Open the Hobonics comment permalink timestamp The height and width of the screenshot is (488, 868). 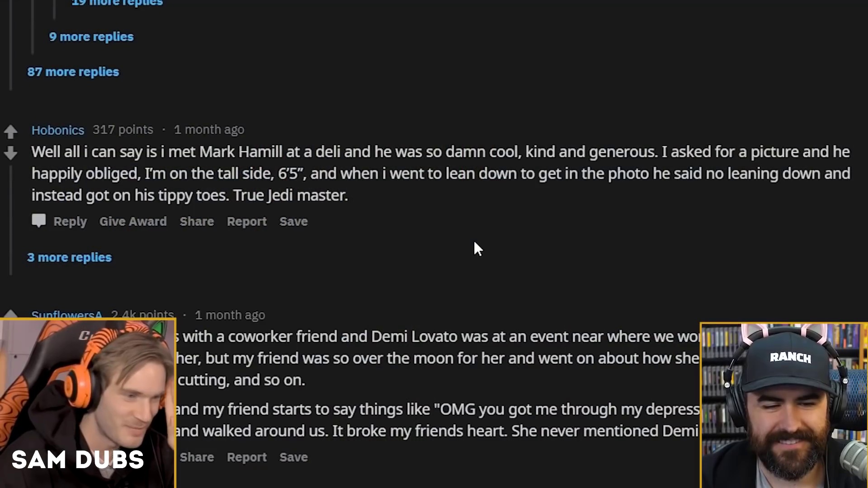pyautogui.click(x=209, y=130)
